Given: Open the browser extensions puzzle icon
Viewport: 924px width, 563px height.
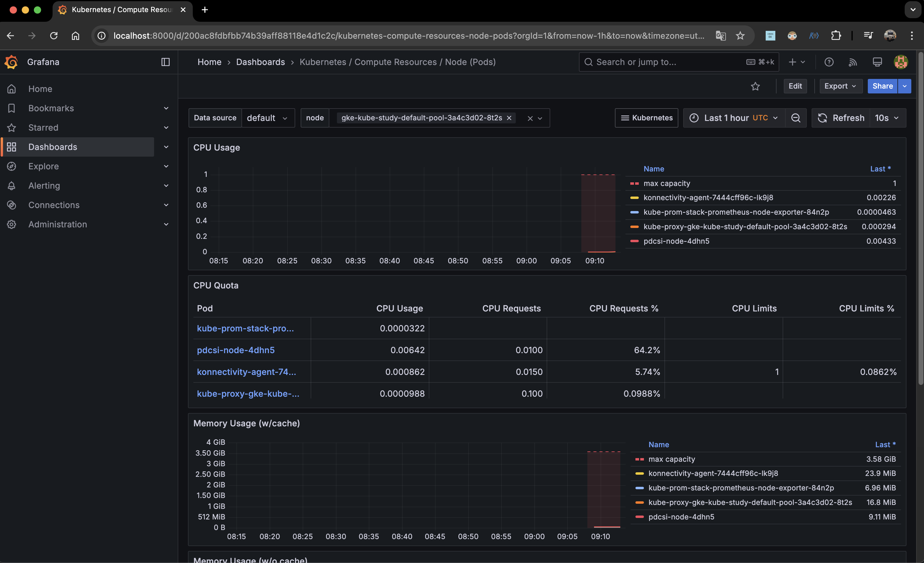Looking at the screenshot, I should click(836, 36).
